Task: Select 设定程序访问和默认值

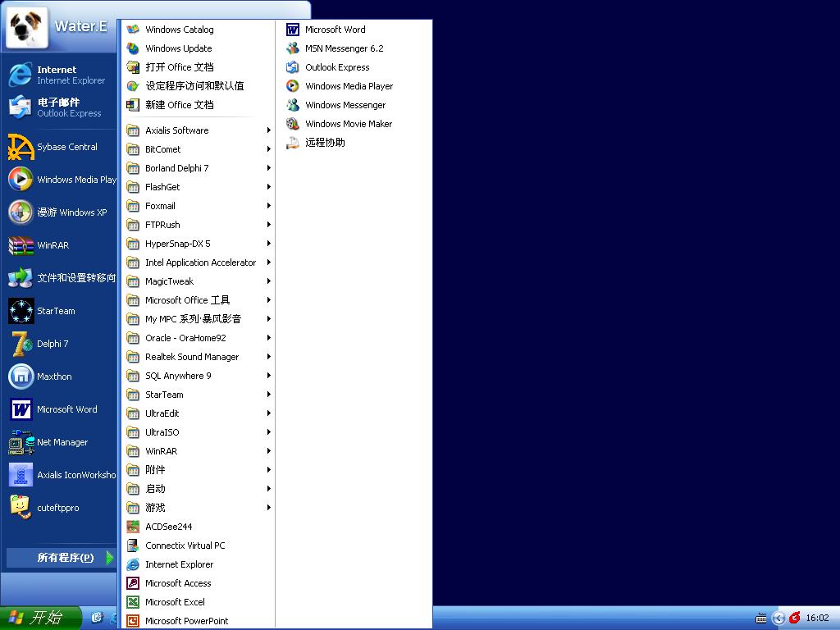Action: coord(199,85)
